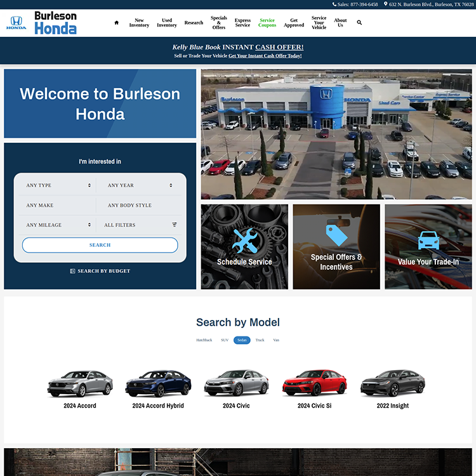Open the Value Your Trade-In tile
This screenshot has height=476, width=476.
click(x=428, y=246)
